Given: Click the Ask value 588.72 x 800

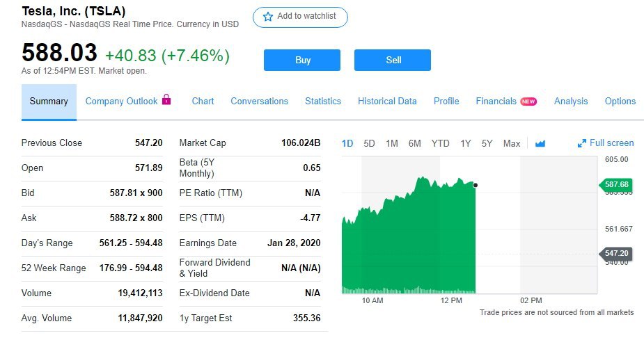Looking at the screenshot, I should [x=136, y=218].
